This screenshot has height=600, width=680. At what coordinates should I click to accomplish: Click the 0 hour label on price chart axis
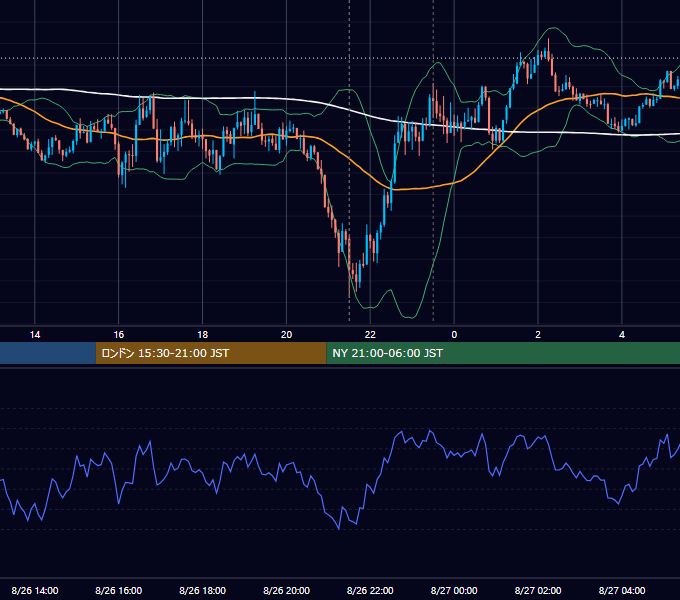(x=454, y=335)
